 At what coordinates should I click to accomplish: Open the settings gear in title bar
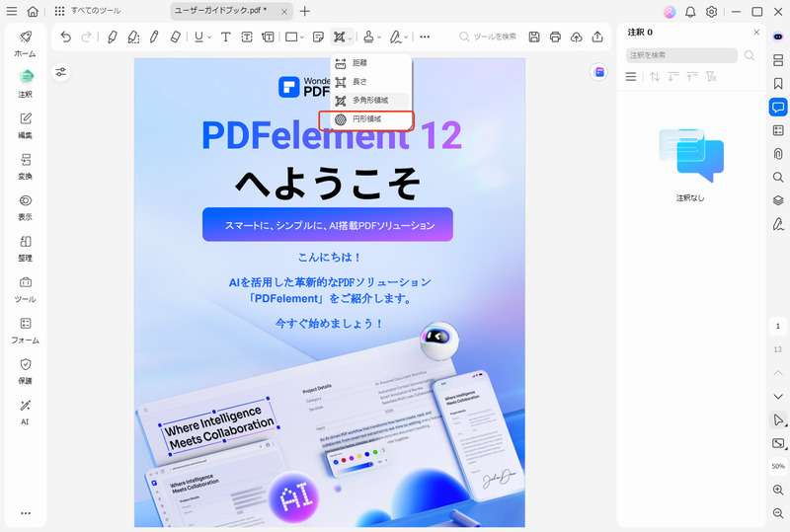click(x=711, y=12)
